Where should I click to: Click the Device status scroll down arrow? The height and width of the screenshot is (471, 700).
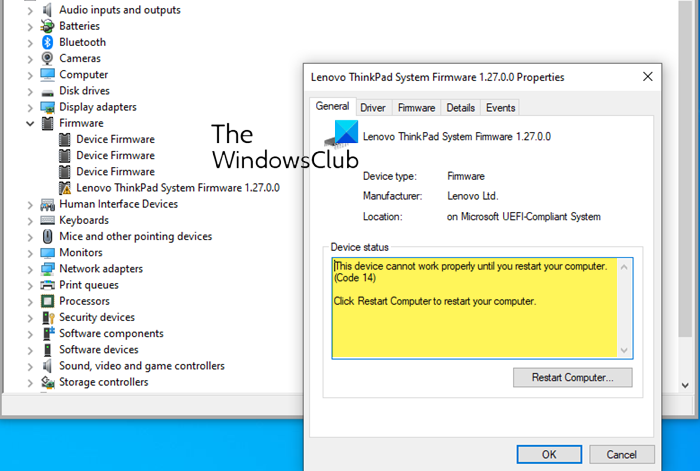click(x=624, y=350)
